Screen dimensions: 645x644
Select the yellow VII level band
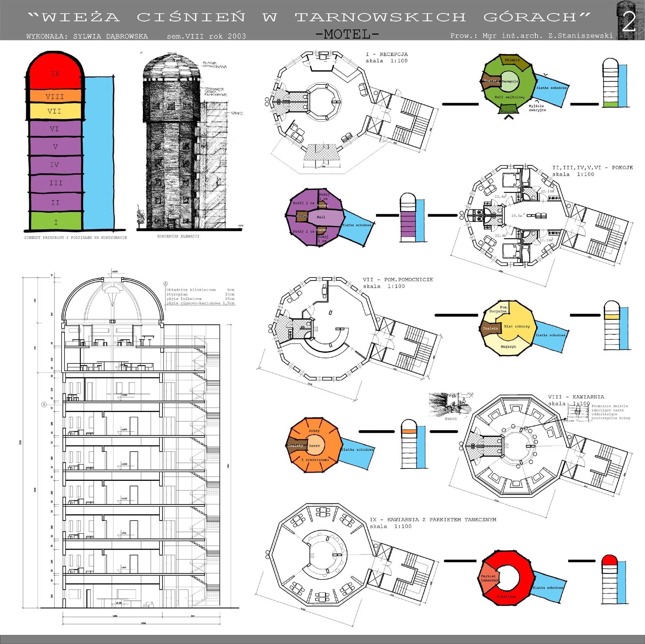tap(54, 111)
